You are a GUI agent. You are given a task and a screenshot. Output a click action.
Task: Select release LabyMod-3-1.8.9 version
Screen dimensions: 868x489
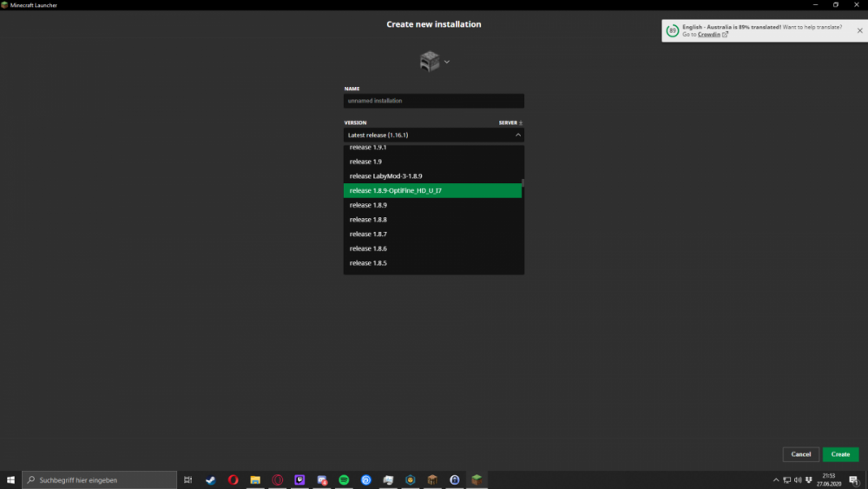(432, 176)
